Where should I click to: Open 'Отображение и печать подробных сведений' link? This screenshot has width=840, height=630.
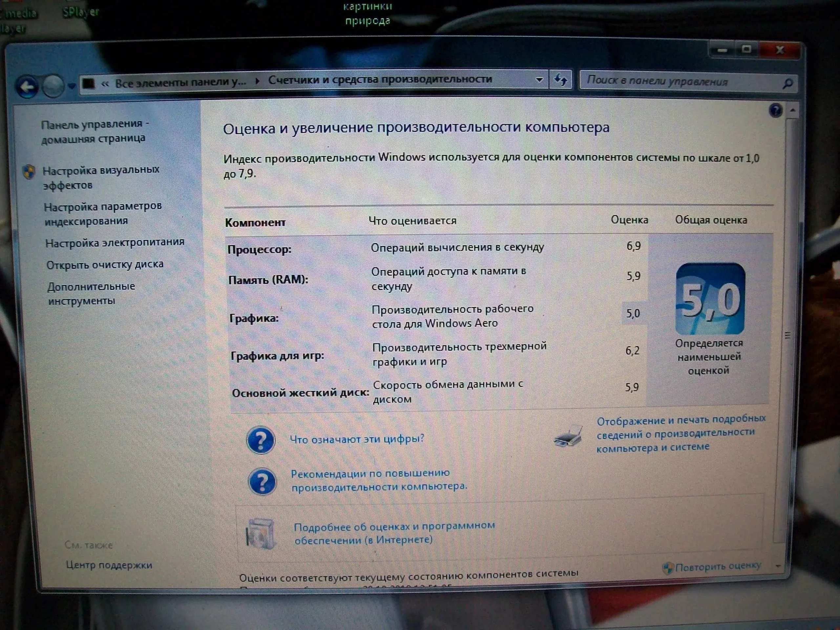[x=681, y=434]
